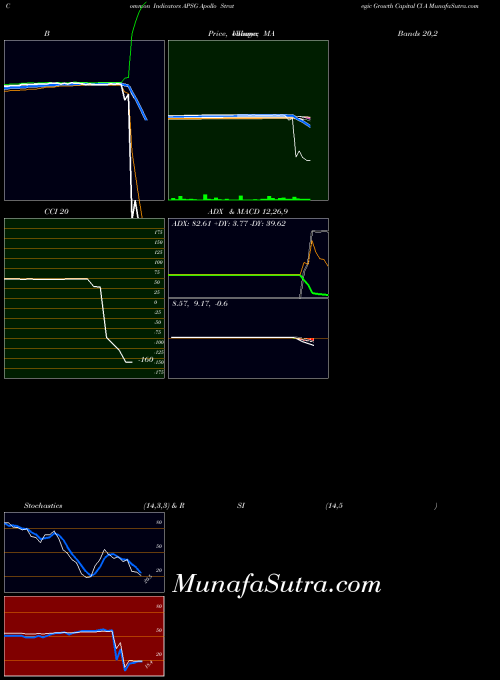Screen dimensions: 500x680
Task: Click the red RSI chart panel
Action: click(85, 636)
